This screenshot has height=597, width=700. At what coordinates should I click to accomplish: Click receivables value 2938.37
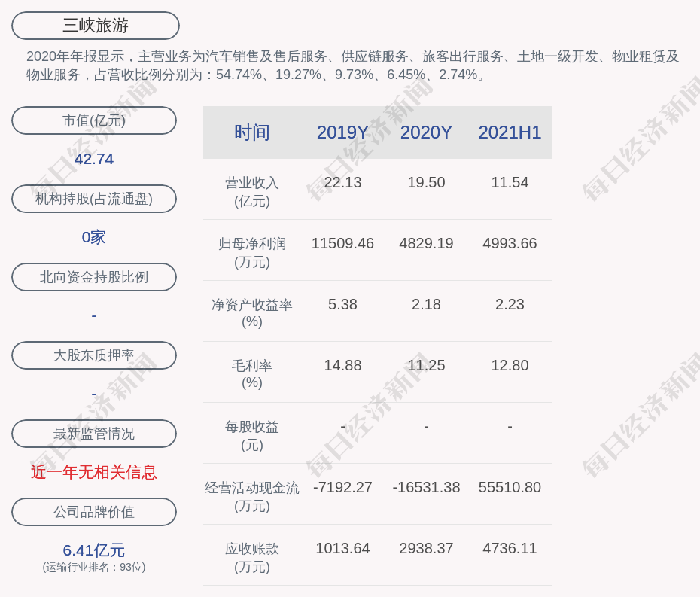click(x=426, y=548)
